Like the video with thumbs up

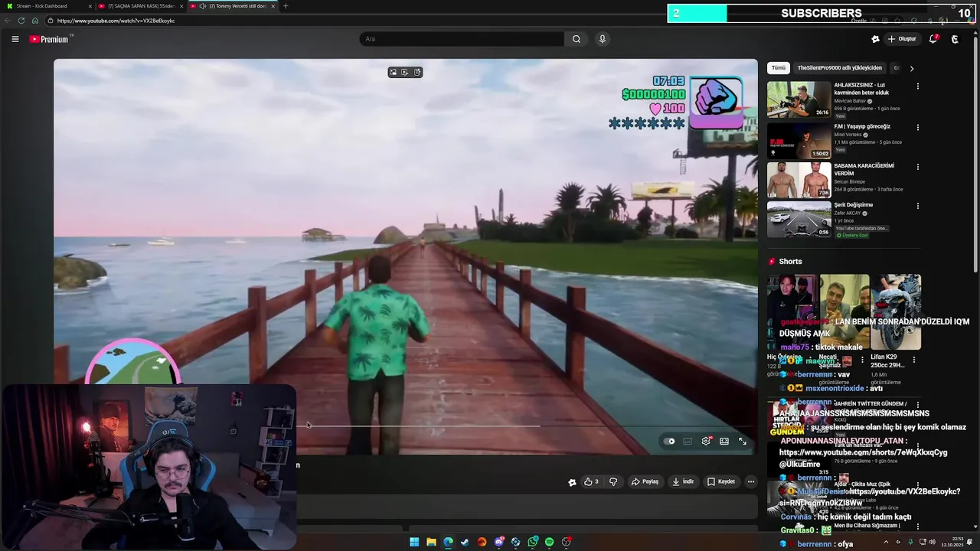[x=591, y=481]
